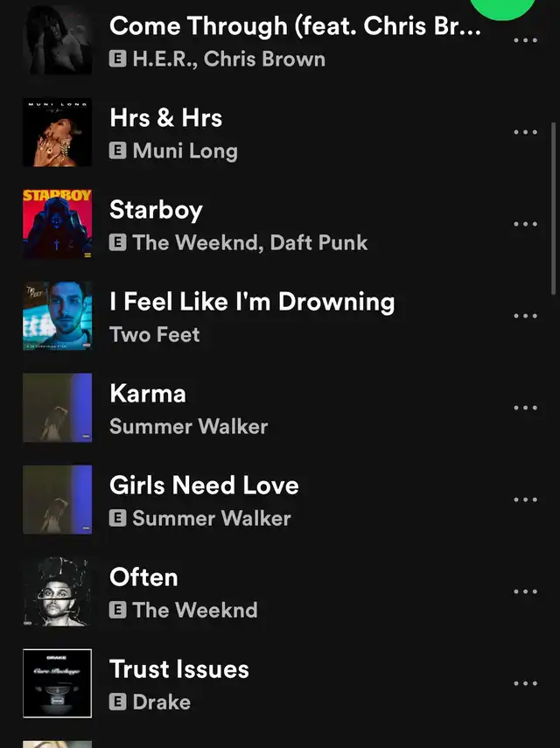Image resolution: width=560 pixels, height=748 pixels.
Task: Open more options for Often
Action: pos(525,591)
